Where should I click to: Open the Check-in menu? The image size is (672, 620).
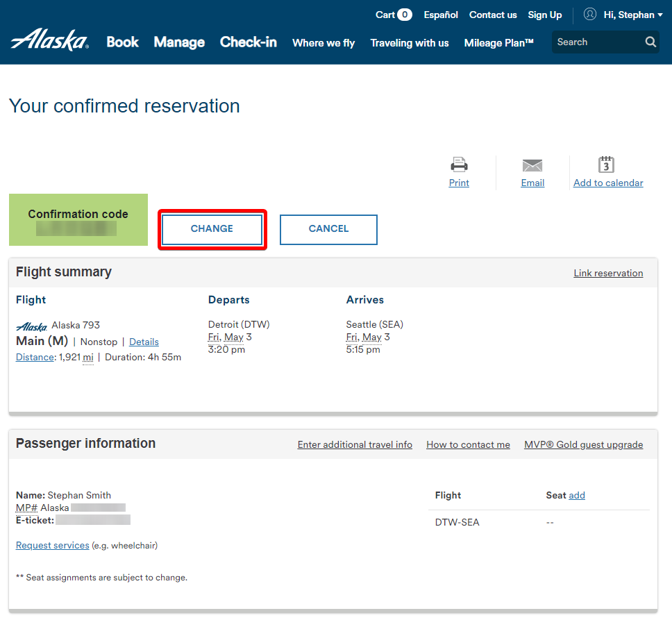pos(249,42)
